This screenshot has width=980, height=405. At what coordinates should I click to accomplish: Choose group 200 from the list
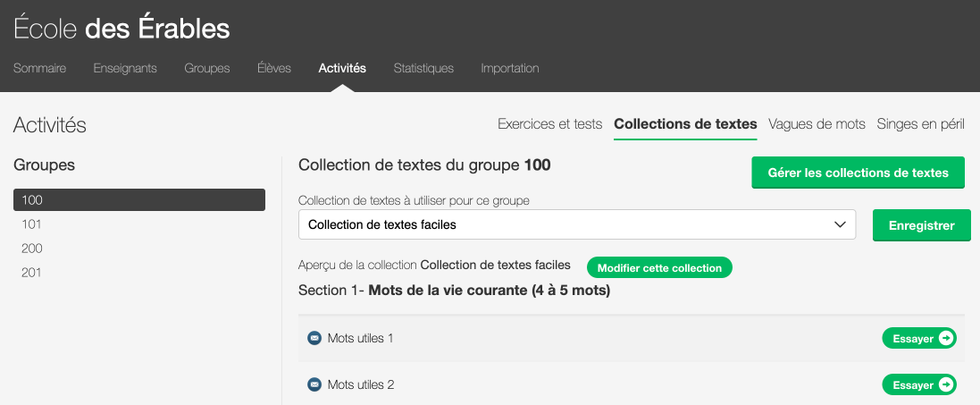(32, 249)
